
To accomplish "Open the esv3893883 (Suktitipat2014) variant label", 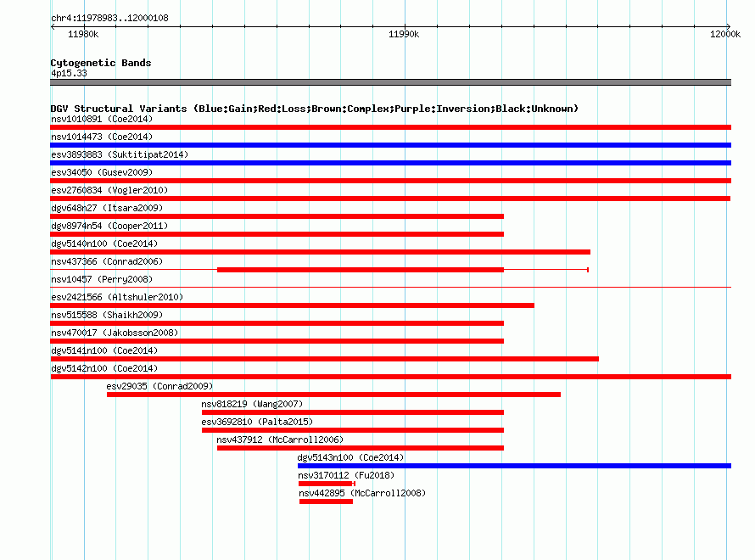I will 120,154.
